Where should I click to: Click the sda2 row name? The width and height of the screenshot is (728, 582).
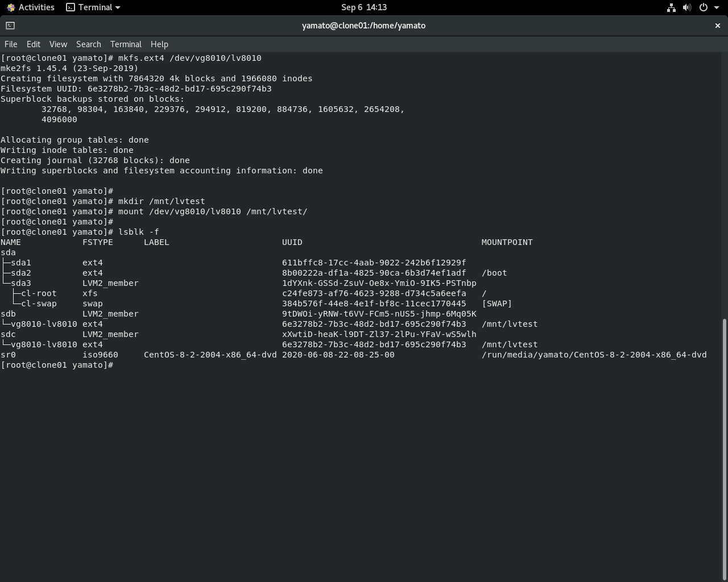(21, 273)
